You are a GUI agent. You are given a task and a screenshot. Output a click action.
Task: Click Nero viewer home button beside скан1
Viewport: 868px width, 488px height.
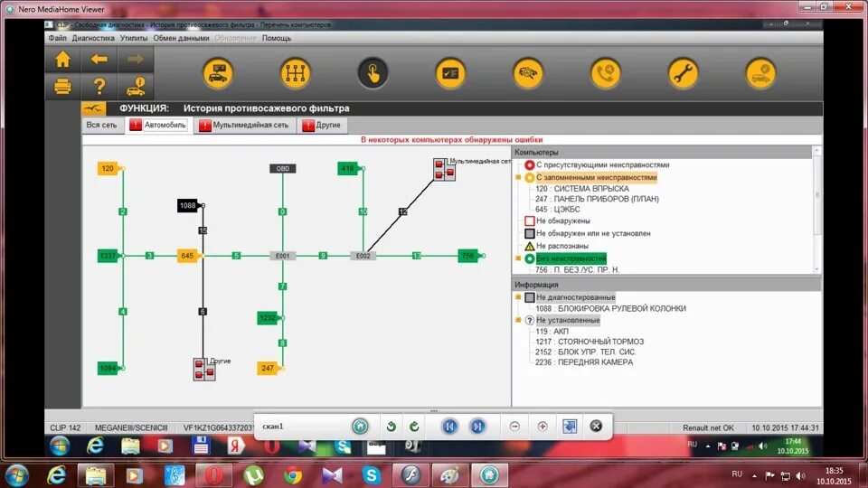pyautogui.click(x=361, y=426)
